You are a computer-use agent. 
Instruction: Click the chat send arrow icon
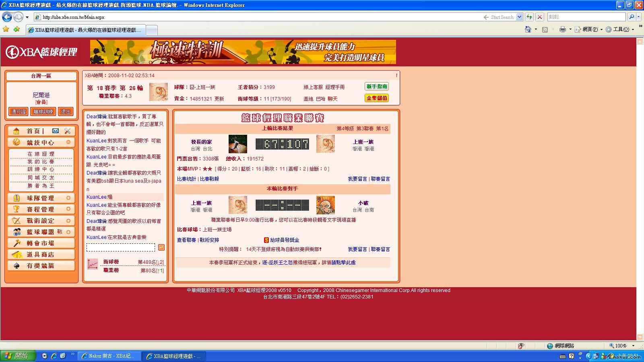(x=161, y=247)
